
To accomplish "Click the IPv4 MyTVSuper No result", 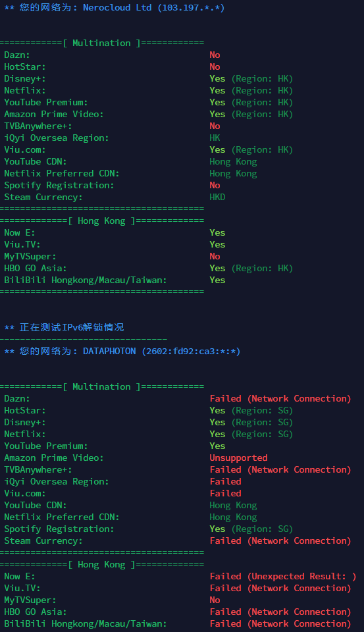I will click(x=215, y=256).
